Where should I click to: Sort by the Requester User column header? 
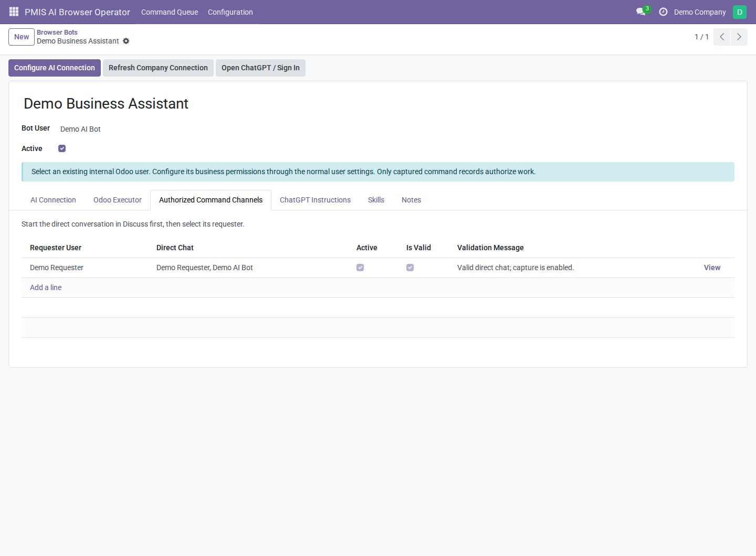click(x=56, y=248)
